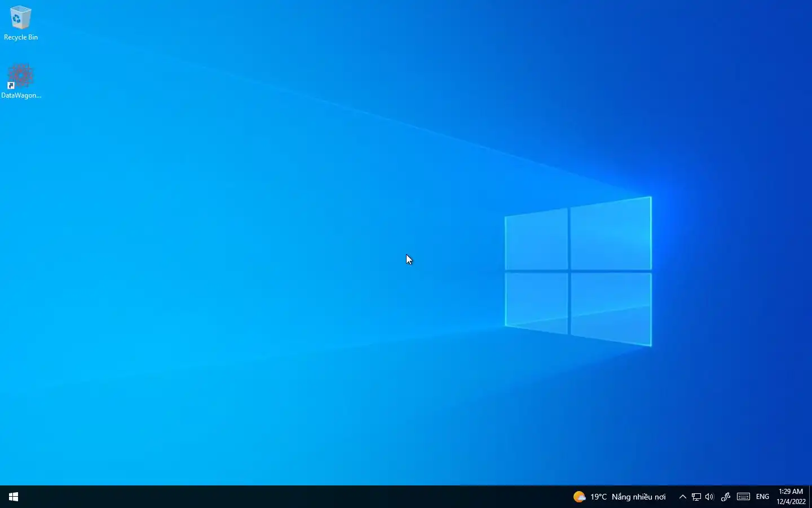
Task: Switch input language from ENG
Action: 762,497
